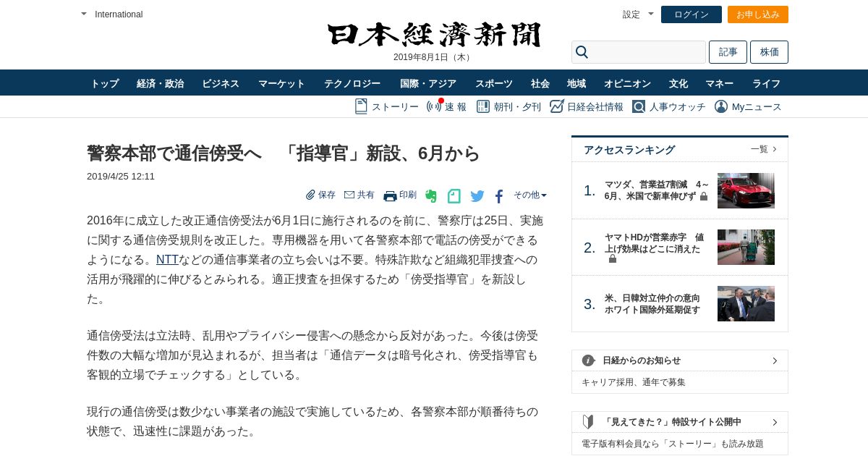
Task: Open マツダ、営業益7割減 ranking headline
Action: click(x=657, y=190)
